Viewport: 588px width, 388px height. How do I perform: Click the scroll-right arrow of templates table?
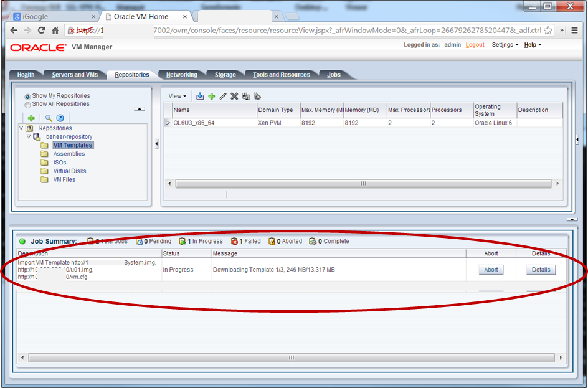pos(557,184)
